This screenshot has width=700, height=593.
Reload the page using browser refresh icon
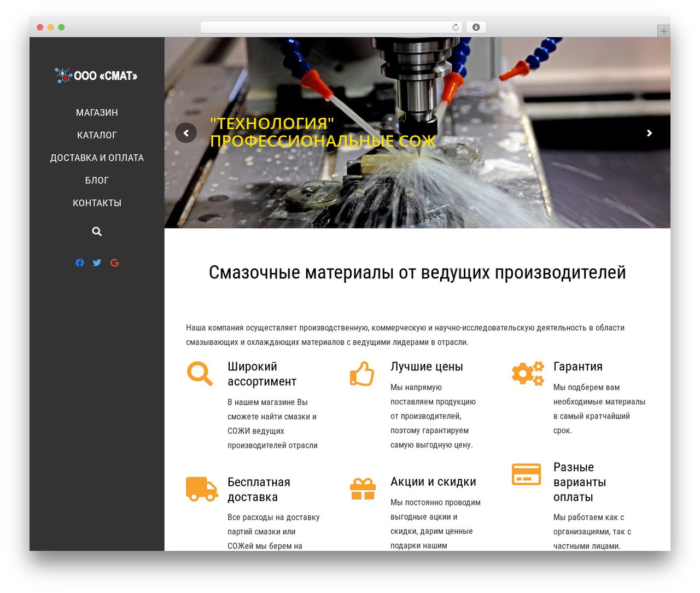click(455, 27)
